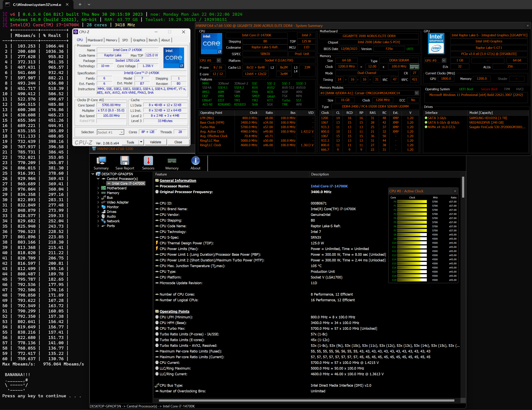Open the terminal tab dropdown chevron
Image resolution: width=532 pixels, height=410 pixels.
pos(89,4)
